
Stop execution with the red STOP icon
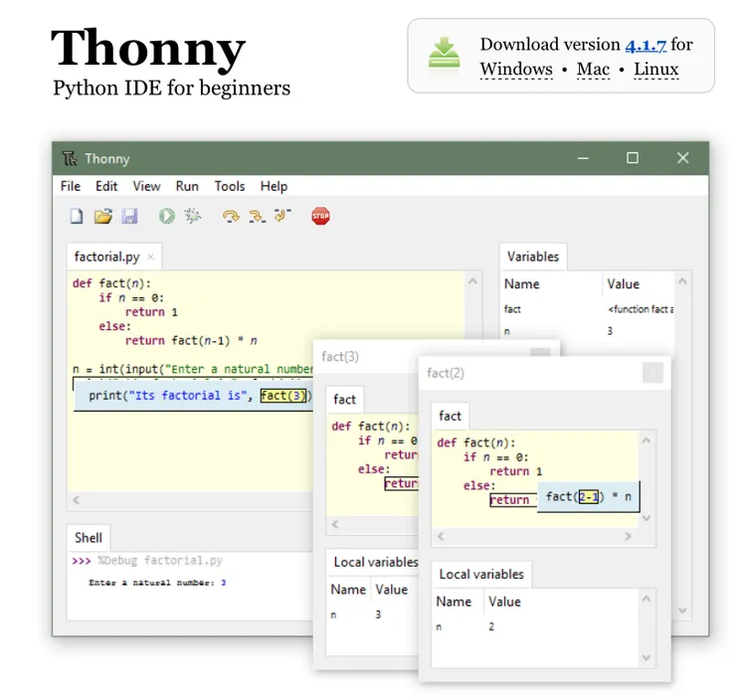click(x=320, y=216)
